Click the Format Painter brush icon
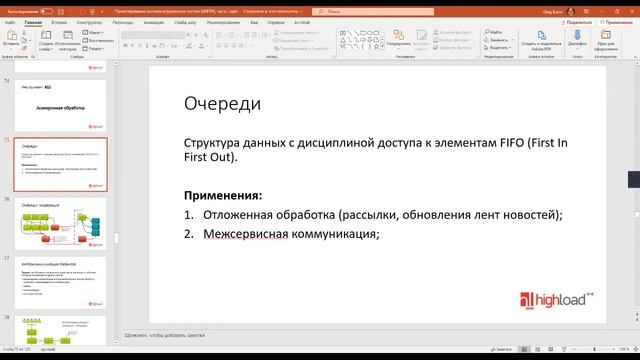Viewport: 640px width, 360px height. 24,48
